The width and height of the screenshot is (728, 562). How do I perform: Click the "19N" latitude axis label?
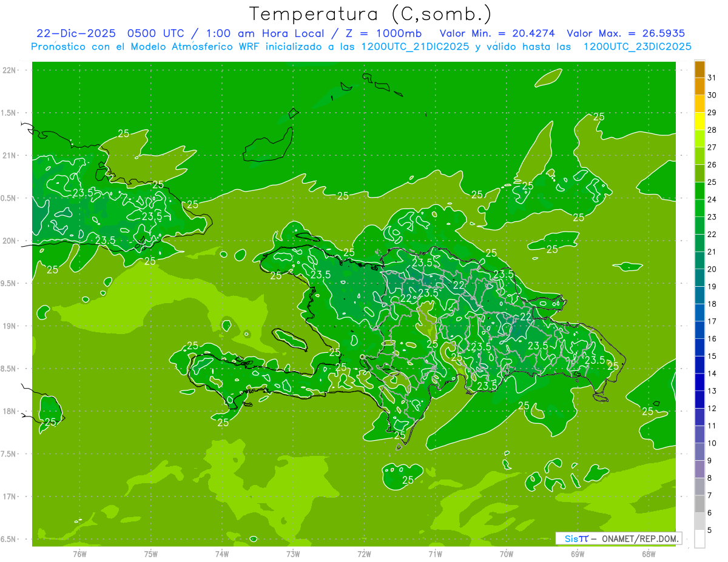[x=10, y=326]
